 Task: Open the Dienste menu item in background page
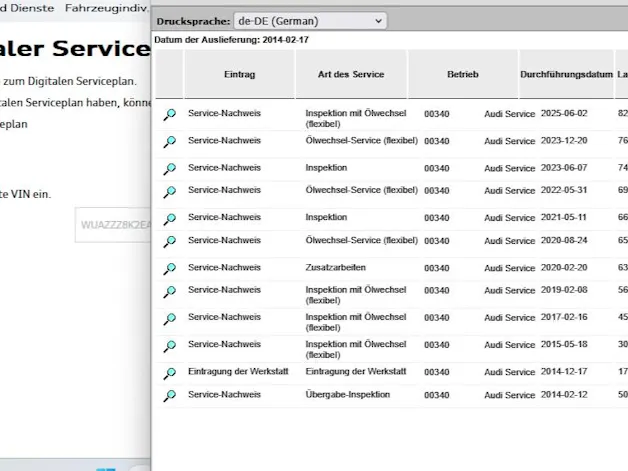pyautogui.click(x=32, y=8)
